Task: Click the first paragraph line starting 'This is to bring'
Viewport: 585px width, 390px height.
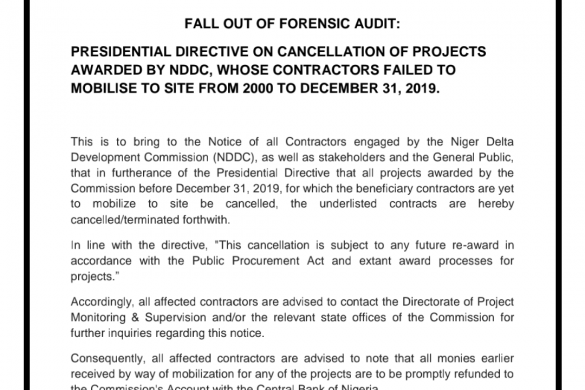Action: click(292, 142)
